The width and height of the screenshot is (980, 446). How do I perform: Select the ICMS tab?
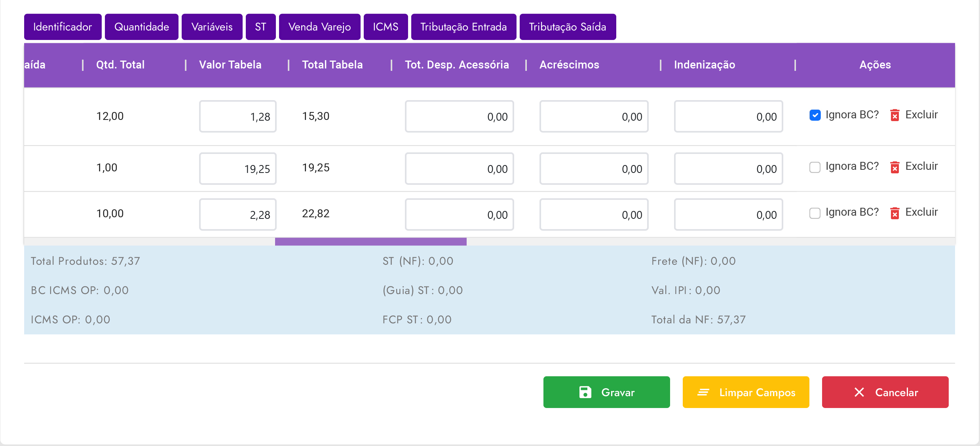(386, 27)
